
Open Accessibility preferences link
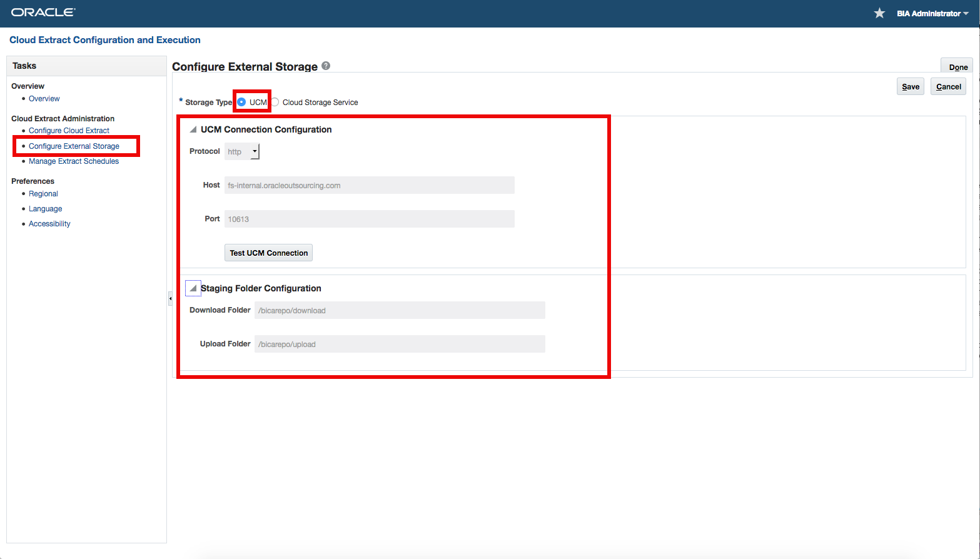[x=49, y=224]
